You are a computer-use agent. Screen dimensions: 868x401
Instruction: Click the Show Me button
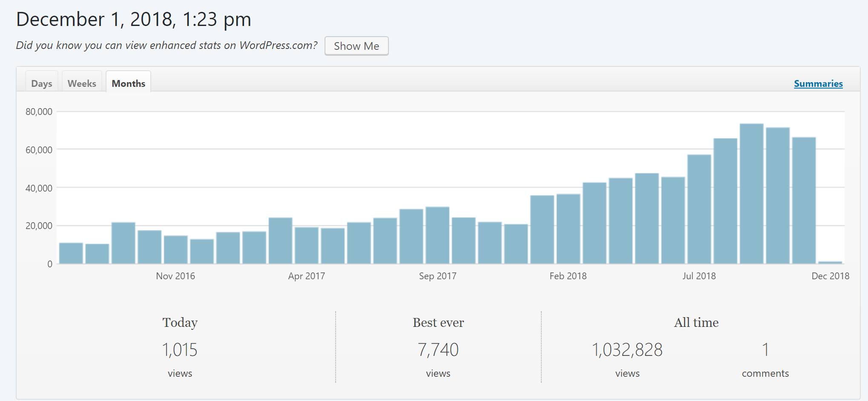pyautogui.click(x=356, y=46)
